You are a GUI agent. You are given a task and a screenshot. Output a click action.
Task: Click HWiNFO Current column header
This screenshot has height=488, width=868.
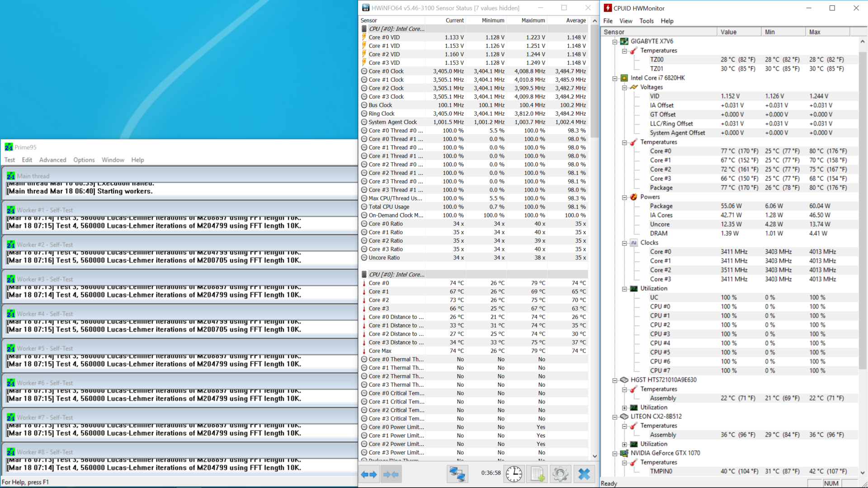445,20
